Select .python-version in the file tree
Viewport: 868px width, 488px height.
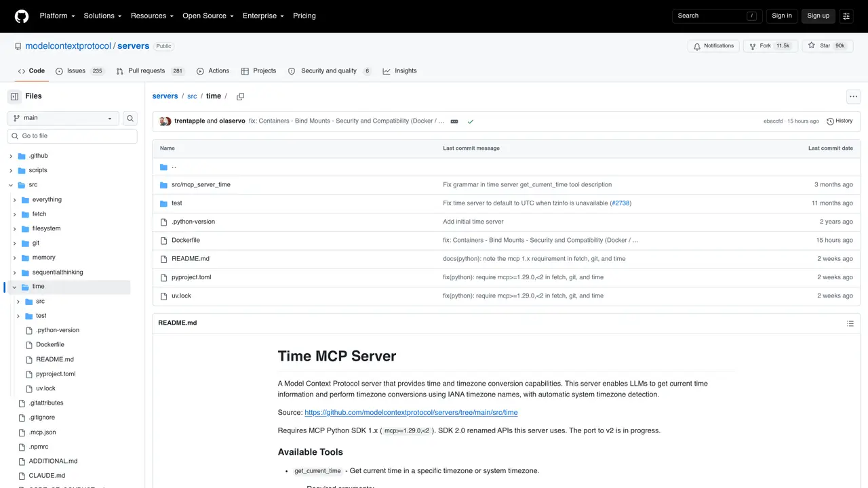(x=58, y=331)
